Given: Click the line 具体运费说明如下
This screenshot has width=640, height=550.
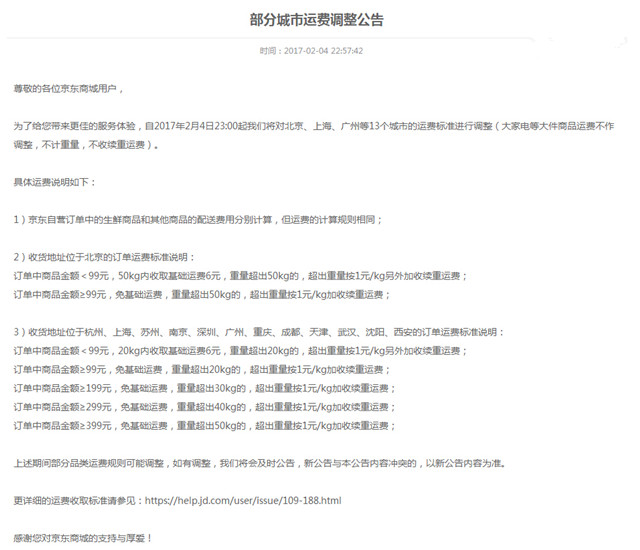Looking at the screenshot, I should pos(55,182).
